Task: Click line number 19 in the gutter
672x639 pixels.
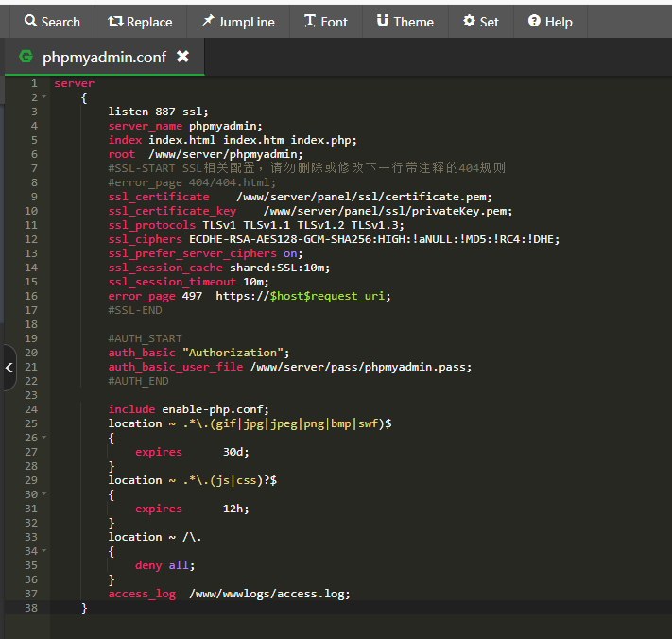Action: click(31, 338)
